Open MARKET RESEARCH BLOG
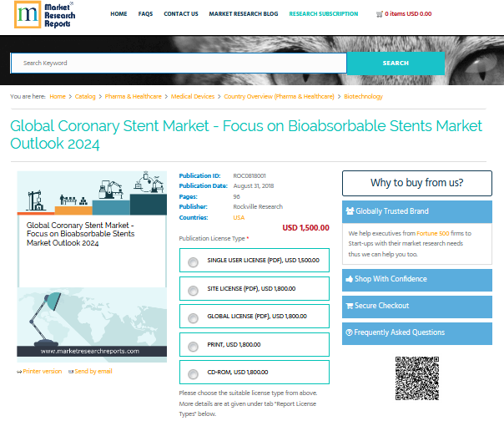The width and height of the screenshot is (504, 421). (x=244, y=14)
